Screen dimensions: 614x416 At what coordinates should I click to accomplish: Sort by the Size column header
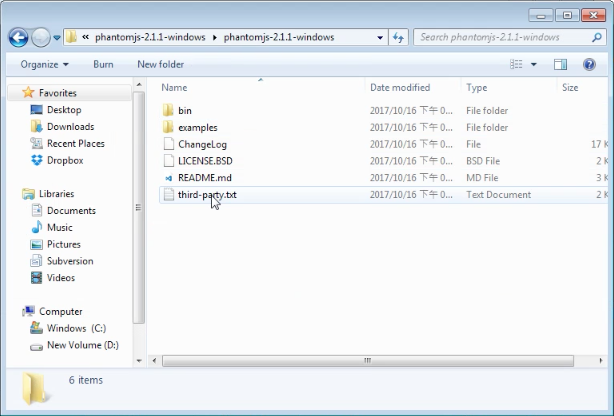pyautogui.click(x=570, y=87)
